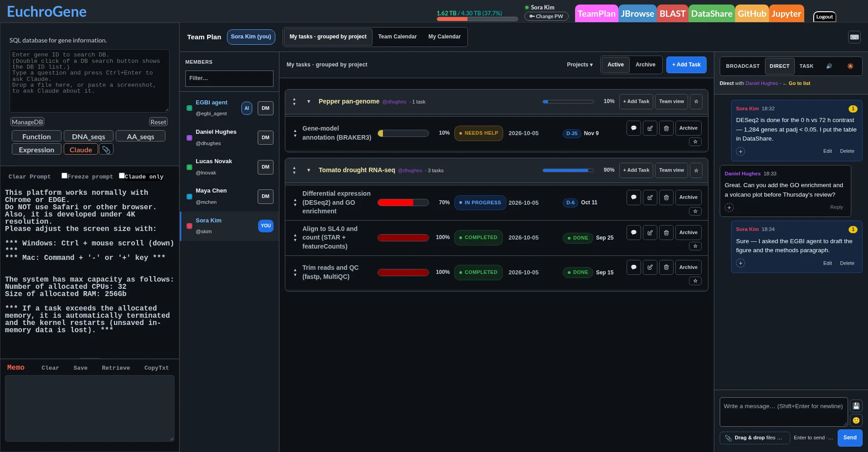This screenshot has width=868, height=452.
Task: Delete the Align to SL4.0 task via trash icon
Action: pyautogui.click(x=666, y=233)
